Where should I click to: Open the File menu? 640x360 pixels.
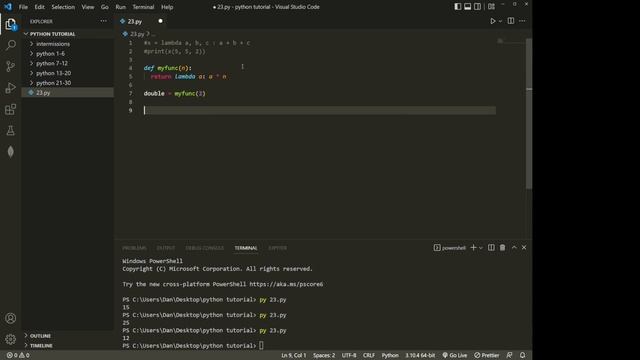[23, 7]
